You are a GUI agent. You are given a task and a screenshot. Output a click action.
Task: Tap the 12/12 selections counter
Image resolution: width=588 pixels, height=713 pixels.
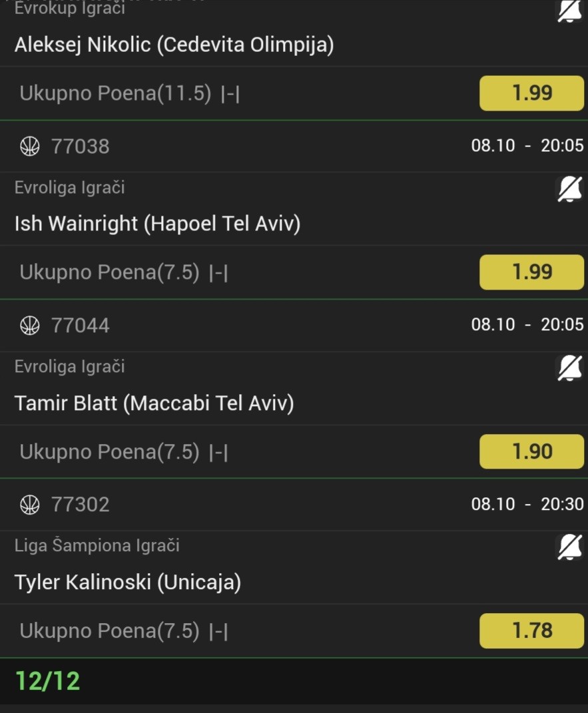click(47, 681)
